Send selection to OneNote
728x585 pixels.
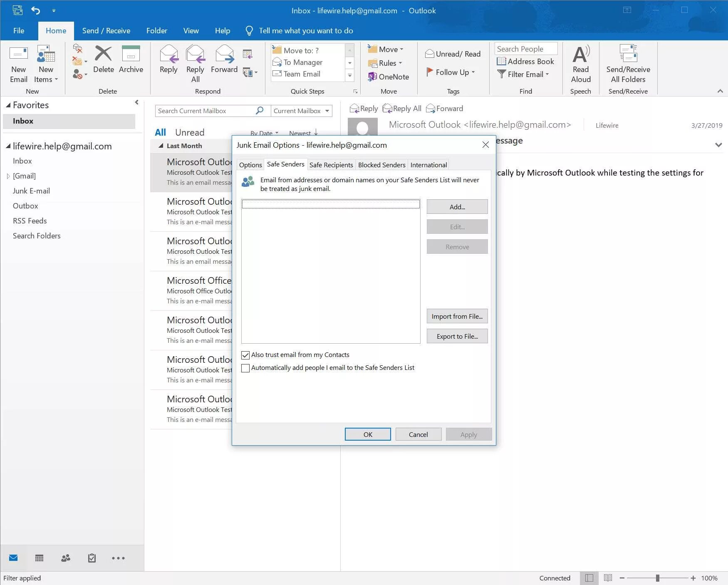tap(389, 77)
